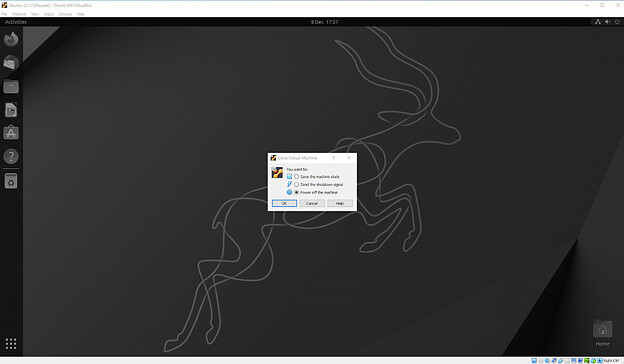Click the question mark in dialog title bar
The height and width of the screenshot is (364, 624).
333,158
